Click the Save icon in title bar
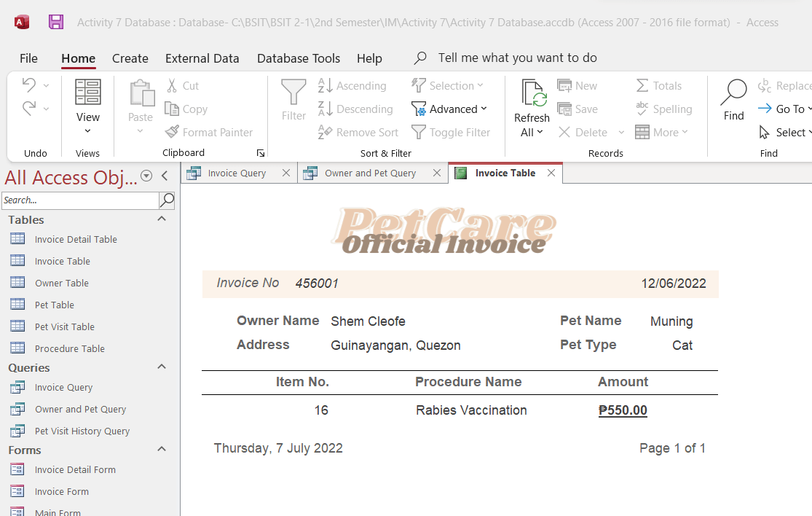The width and height of the screenshot is (812, 516). pyautogui.click(x=56, y=22)
